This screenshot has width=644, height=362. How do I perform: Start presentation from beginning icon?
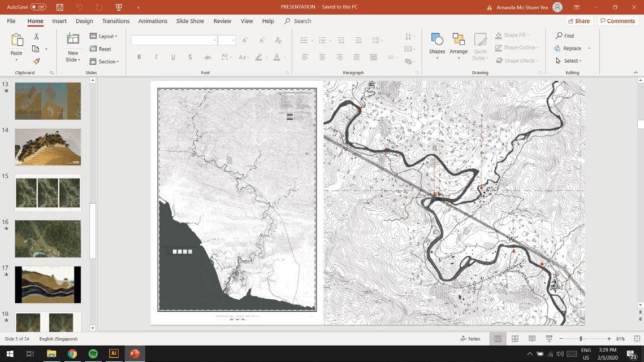pyautogui.click(x=119, y=7)
